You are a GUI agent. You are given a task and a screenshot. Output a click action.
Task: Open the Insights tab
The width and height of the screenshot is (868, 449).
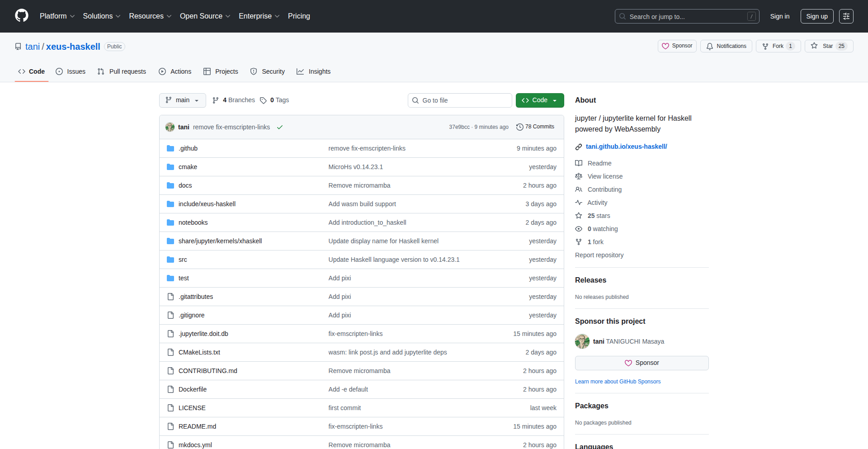tap(314, 71)
